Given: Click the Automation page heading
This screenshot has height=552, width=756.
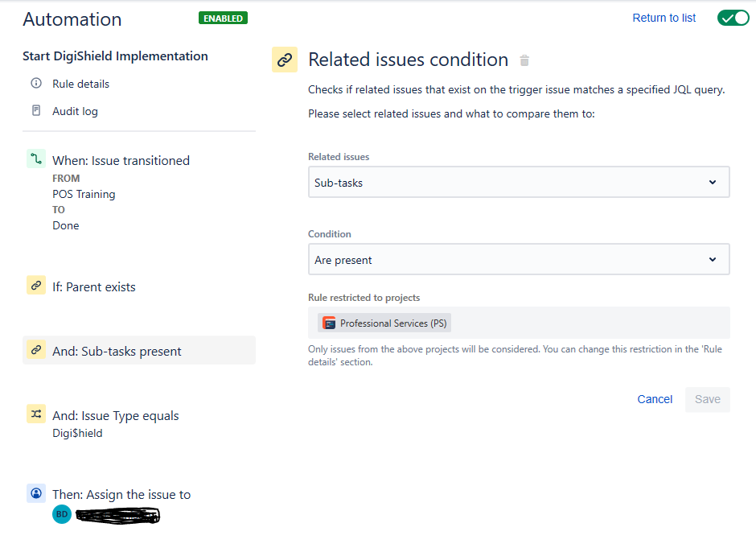Looking at the screenshot, I should point(72,19).
